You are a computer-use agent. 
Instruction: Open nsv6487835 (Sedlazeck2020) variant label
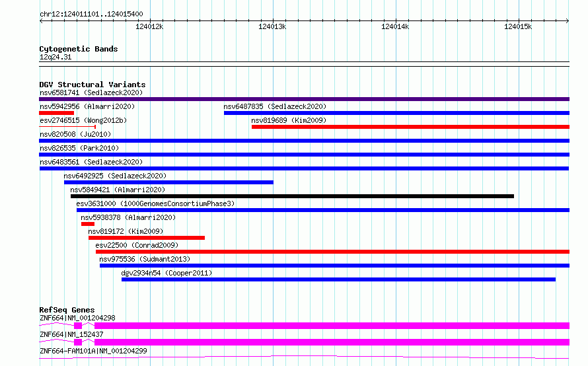point(275,106)
